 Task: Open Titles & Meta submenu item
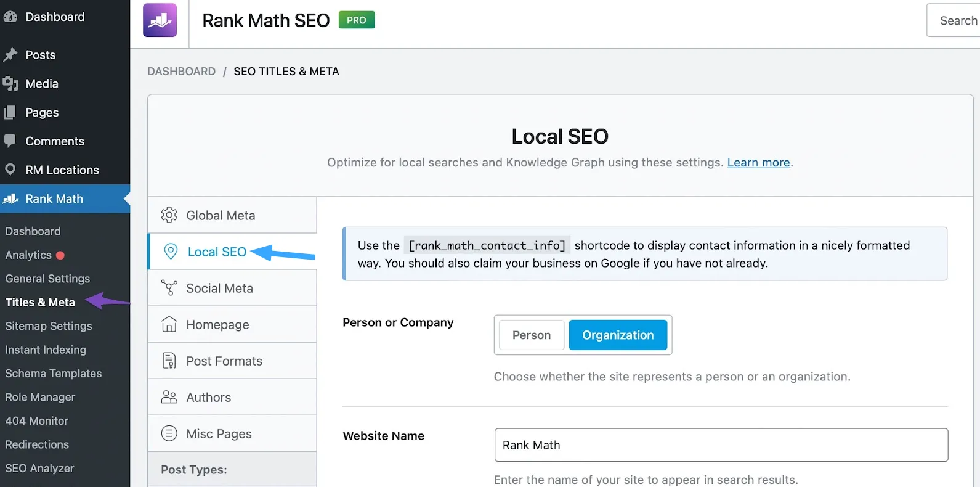click(x=40, y=302)
